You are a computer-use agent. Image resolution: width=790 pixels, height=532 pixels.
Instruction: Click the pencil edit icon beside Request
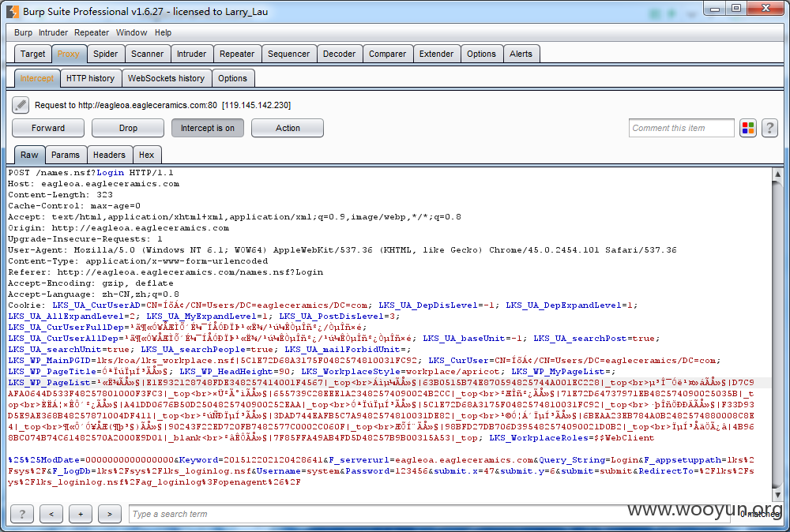tap(21, 105)
